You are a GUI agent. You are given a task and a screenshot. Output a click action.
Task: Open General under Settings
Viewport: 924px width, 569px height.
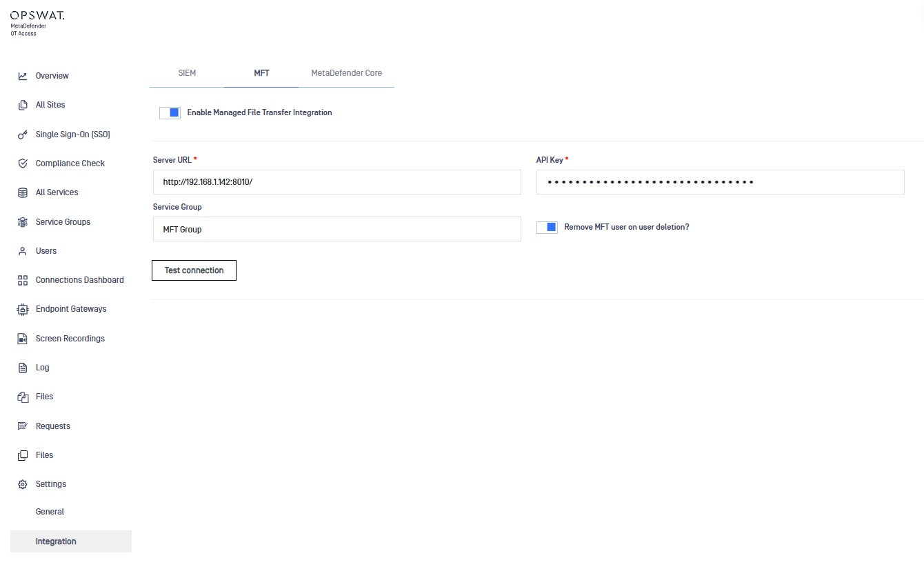click(50, 512)
